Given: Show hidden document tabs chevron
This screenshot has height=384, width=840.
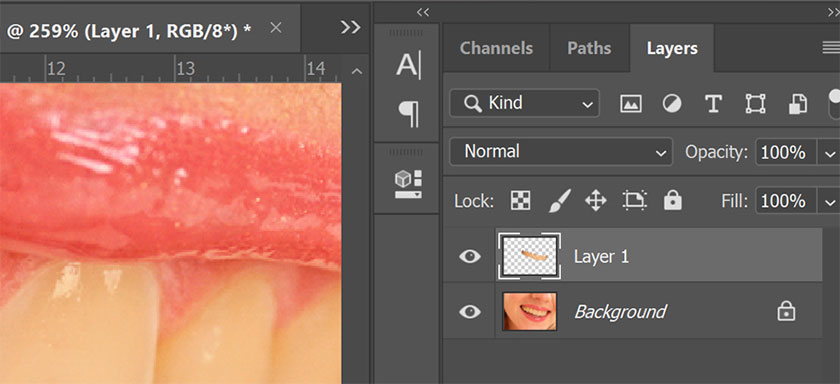Looking at the screenshot, I should 350,27.
